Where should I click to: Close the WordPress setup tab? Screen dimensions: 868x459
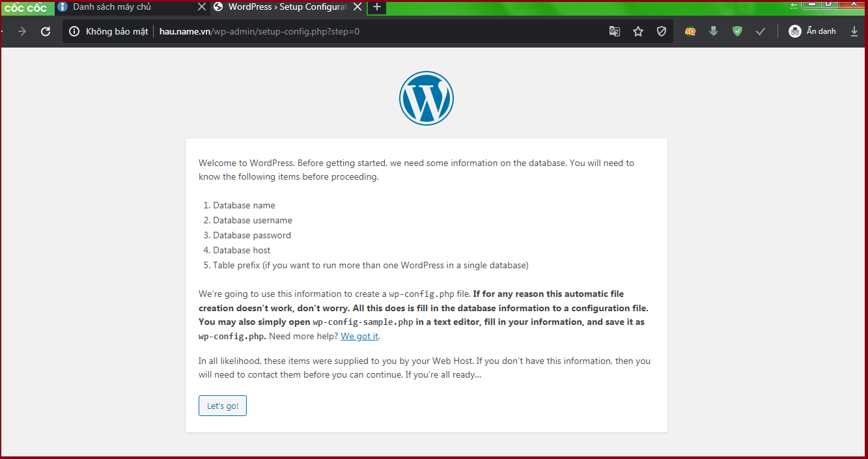(x=357, y=7)
